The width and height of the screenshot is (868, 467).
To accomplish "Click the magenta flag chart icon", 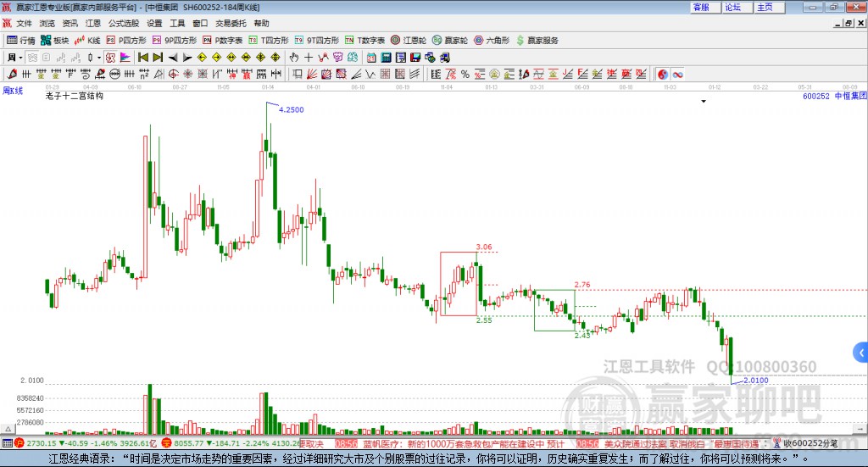I will point(125,58).
